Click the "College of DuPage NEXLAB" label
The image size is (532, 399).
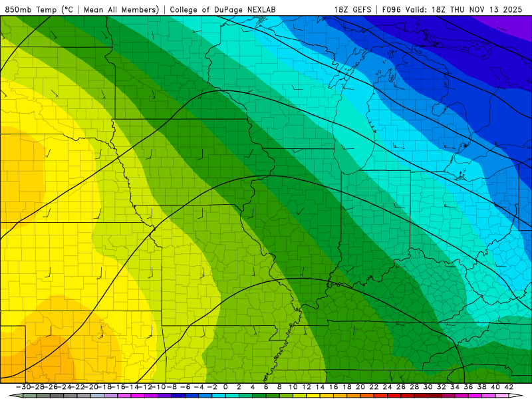click(223, 9)
